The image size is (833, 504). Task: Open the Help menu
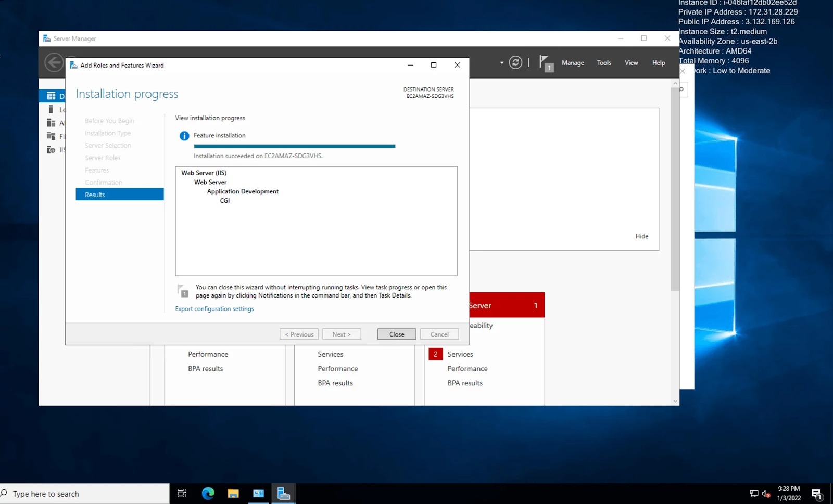(659, 63)
